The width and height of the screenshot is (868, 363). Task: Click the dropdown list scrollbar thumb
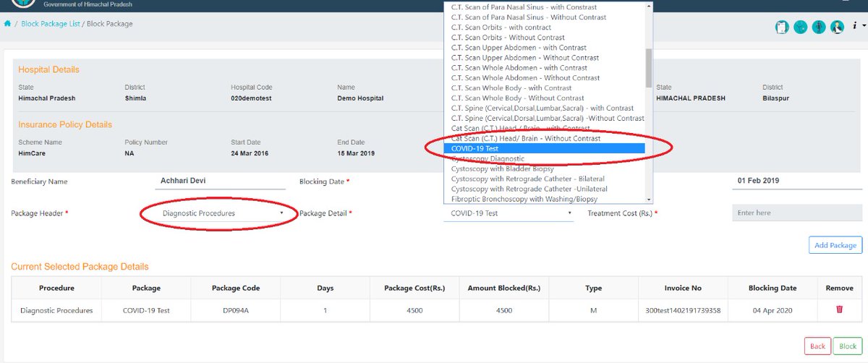(649, 67)
